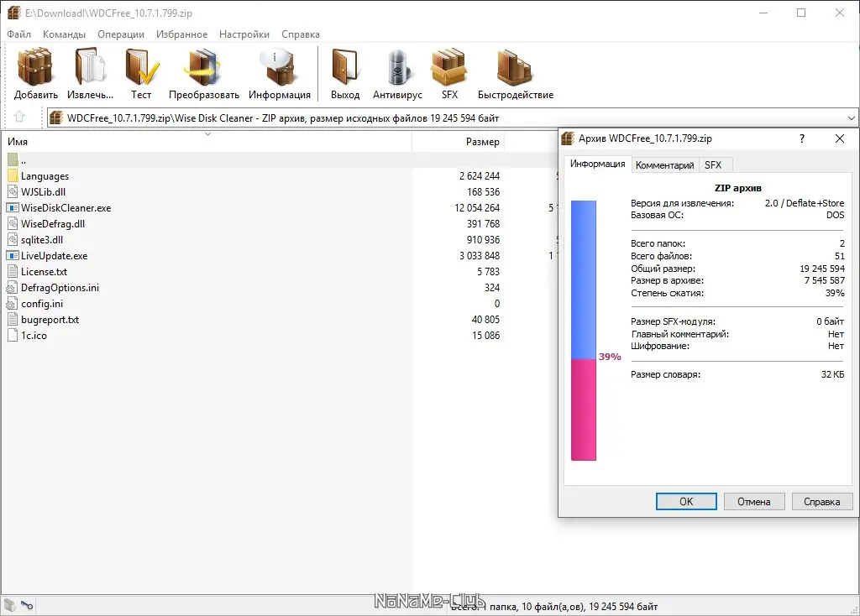Screen dimensions: 860x616
Task: Click the Отмена button
Action: (753, 502)
